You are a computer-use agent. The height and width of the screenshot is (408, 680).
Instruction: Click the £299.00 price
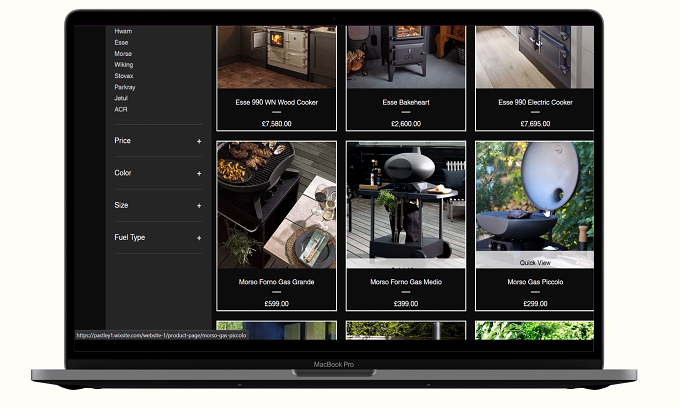(535, 304)
